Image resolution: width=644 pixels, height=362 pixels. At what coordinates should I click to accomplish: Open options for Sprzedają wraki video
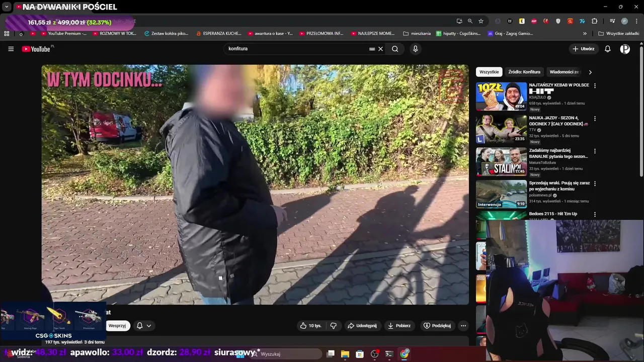tap(595, 184)
